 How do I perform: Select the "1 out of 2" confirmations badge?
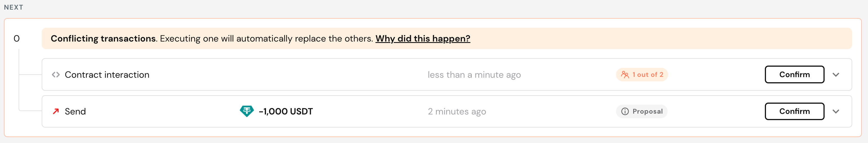pyautogui.click(x=642, y=75)
